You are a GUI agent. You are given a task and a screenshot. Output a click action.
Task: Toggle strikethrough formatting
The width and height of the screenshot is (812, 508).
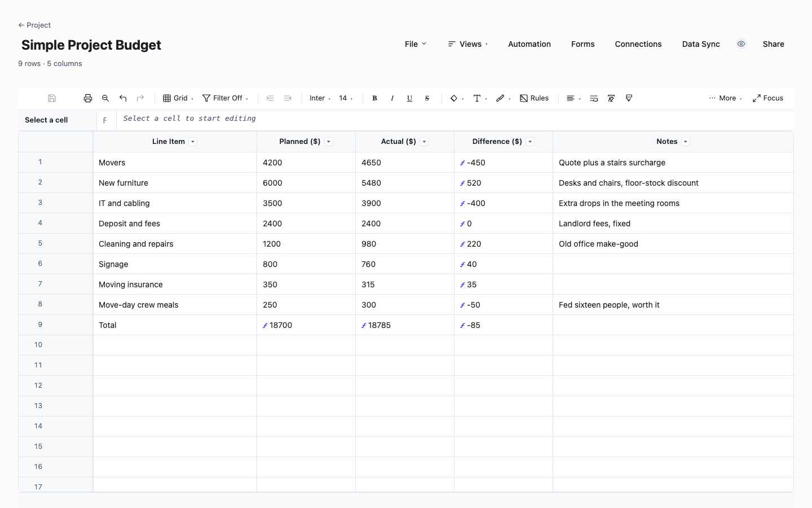pyautogui.click(x=427, y=98)
